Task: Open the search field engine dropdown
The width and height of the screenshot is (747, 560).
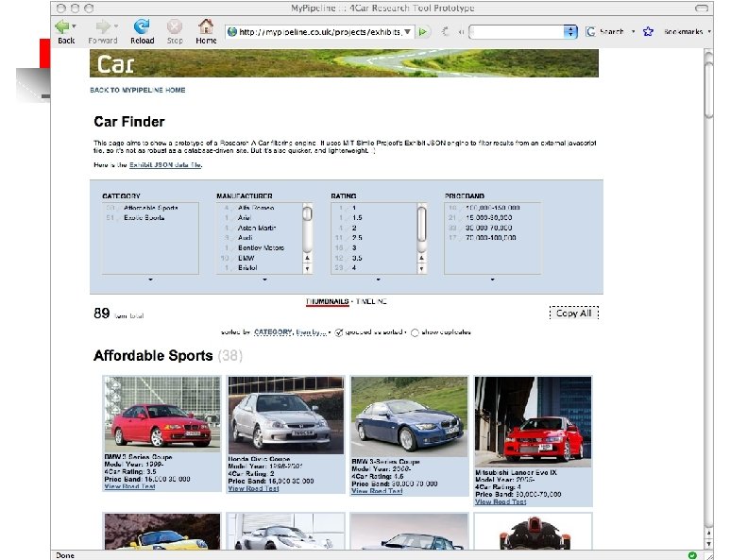Action: (x=570, y=32)
